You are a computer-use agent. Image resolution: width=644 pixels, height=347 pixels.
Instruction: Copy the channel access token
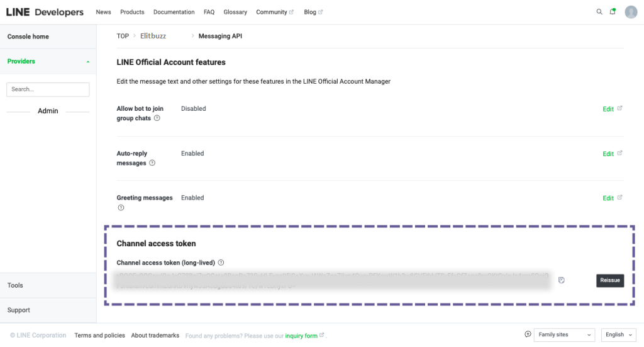coord(561,280)
